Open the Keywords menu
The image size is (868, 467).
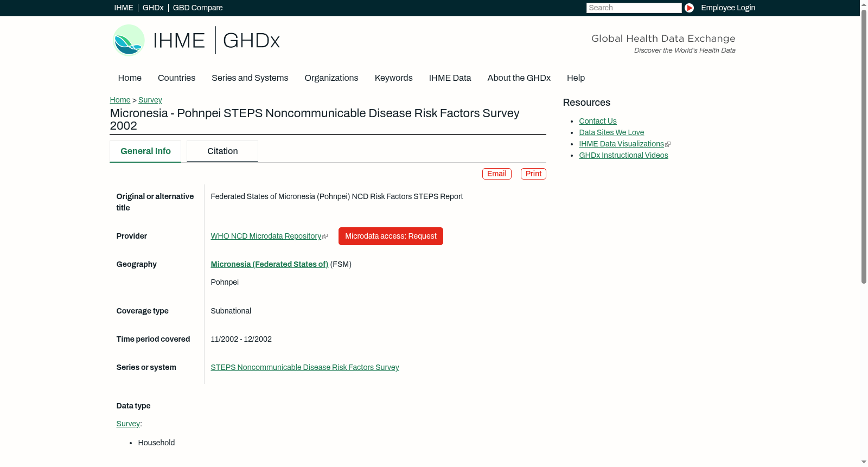(394, 78)
